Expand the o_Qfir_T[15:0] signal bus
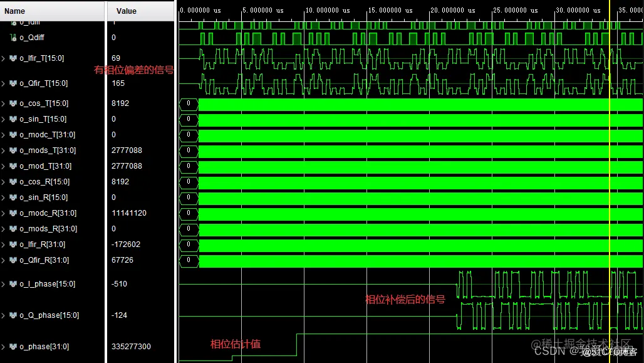 coord(3,83)
